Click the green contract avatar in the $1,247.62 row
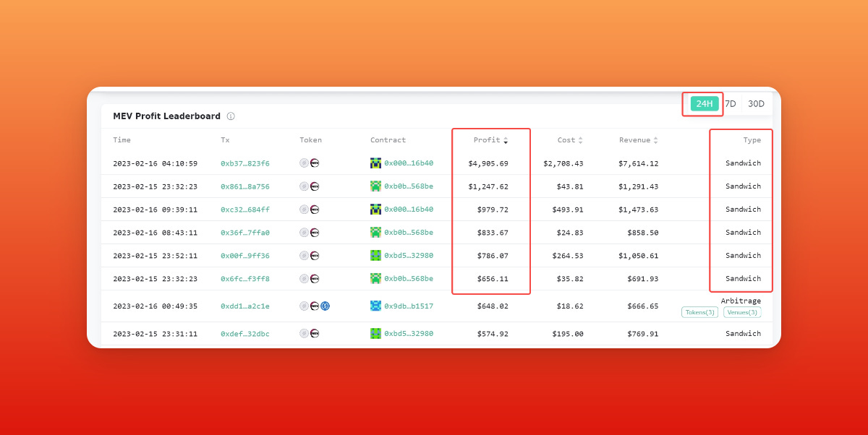 pos(375,186)
